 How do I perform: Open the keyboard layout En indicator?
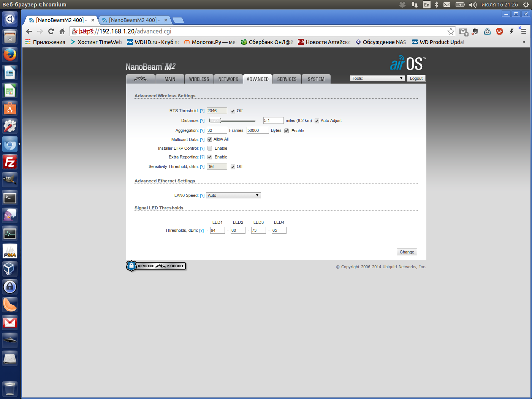pos(427,5)
